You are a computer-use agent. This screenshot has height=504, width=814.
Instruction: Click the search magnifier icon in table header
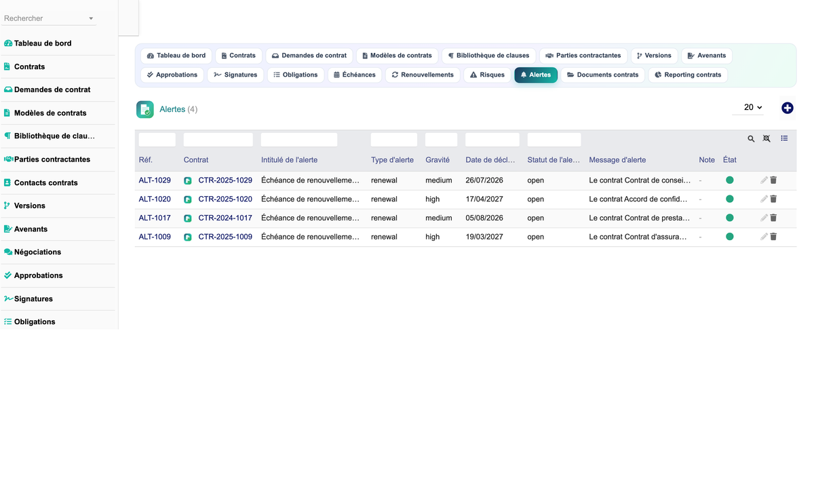[751, 138]
